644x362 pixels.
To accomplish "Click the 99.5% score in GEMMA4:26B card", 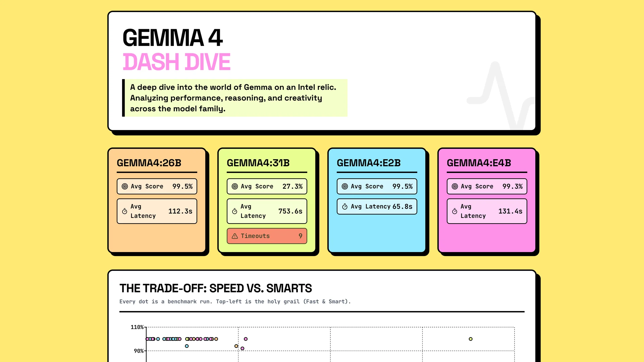I will pyautogui.click(x=182, y=186).
